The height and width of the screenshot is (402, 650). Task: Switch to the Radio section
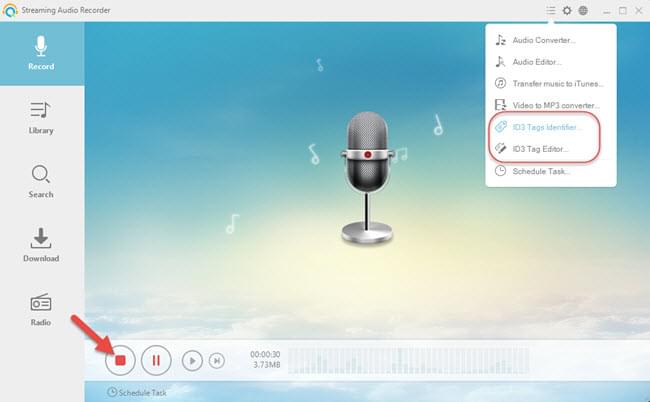pyautogui.click(x=41, y=309)
